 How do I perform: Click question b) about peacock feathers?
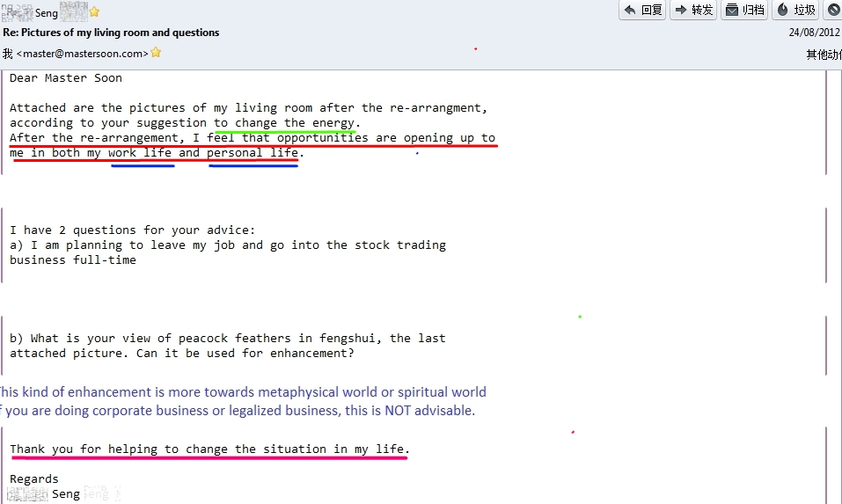click(227, 339)
